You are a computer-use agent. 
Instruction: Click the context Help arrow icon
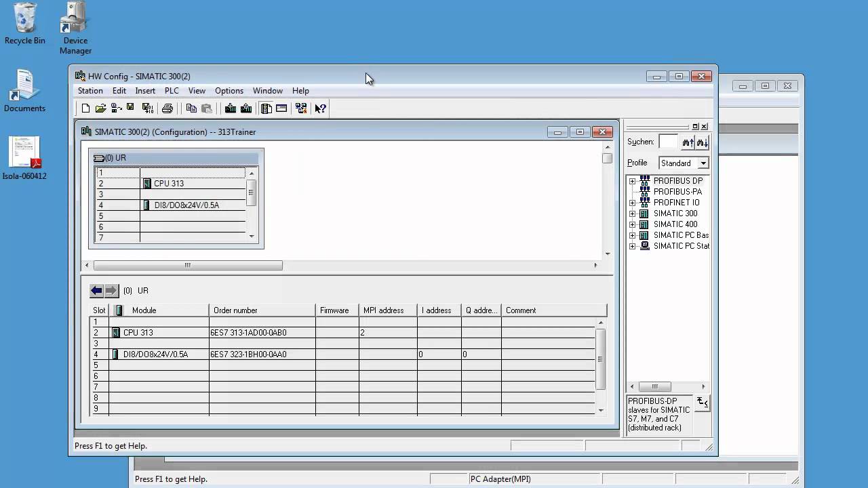[321, 108]
